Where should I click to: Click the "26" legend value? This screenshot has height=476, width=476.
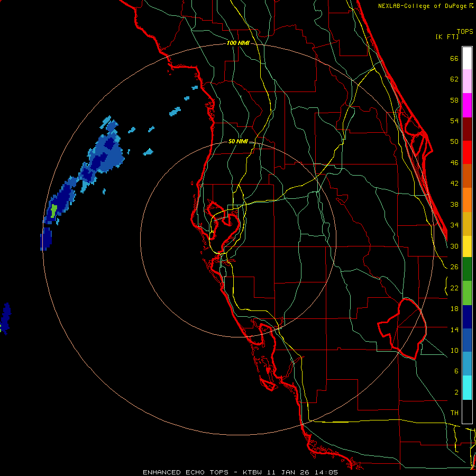coord(454,267)
